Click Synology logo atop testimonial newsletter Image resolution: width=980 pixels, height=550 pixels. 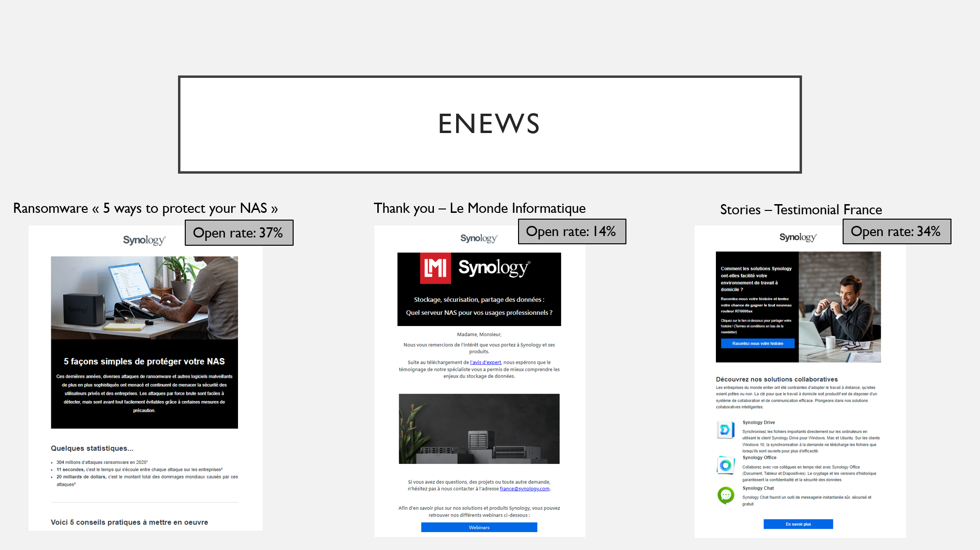[x=798, y=237]
